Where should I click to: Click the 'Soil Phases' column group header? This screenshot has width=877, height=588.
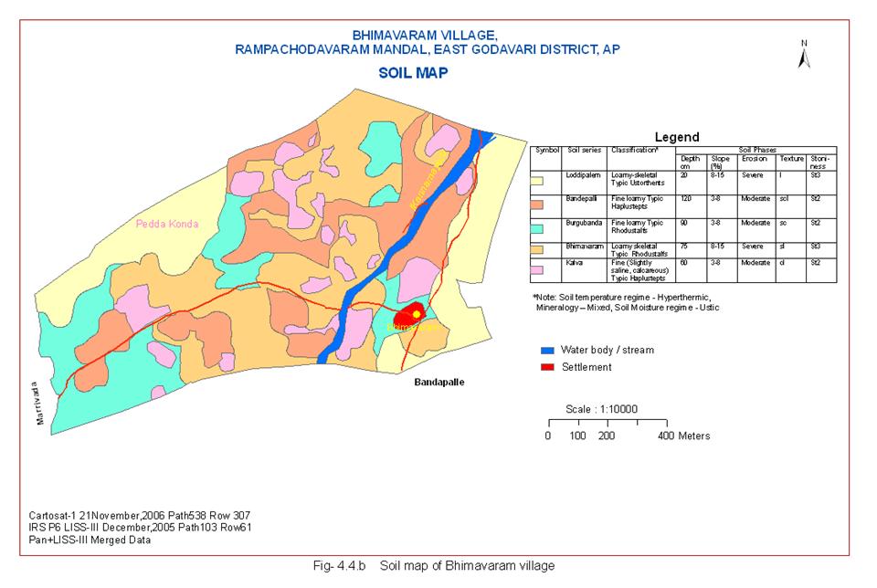[756, 150]
